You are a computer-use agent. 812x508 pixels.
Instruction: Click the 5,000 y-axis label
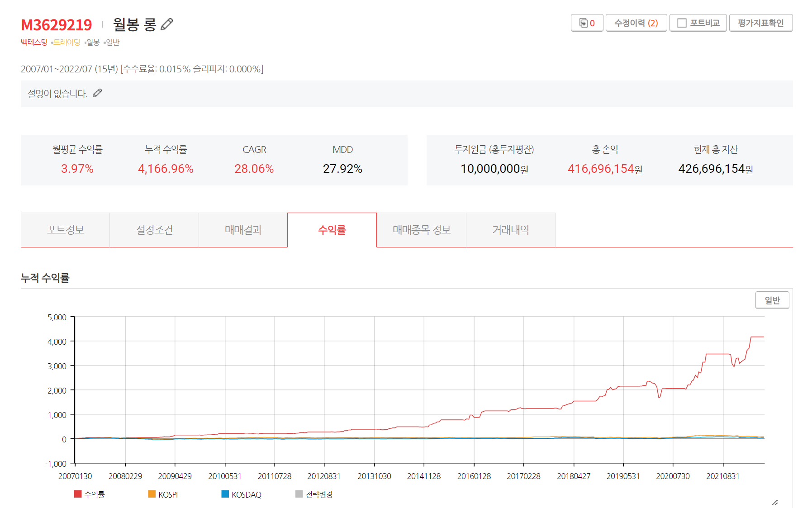[57, 317]
